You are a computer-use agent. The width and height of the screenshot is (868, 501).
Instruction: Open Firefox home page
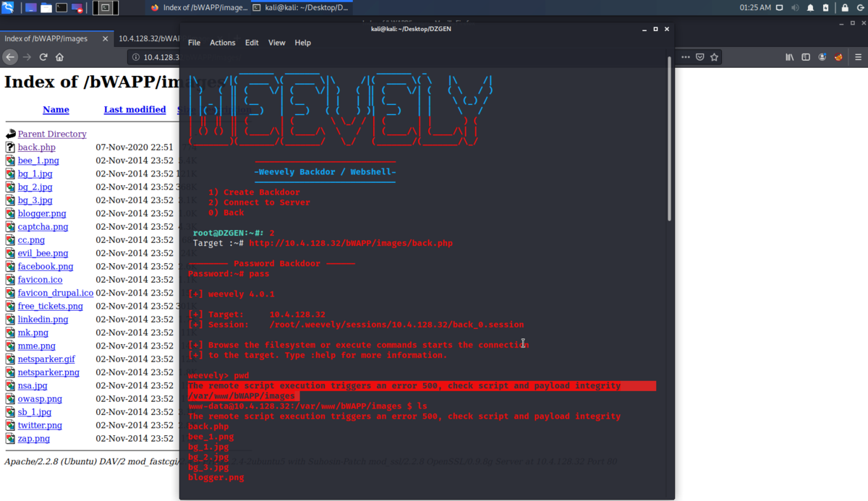60,57
